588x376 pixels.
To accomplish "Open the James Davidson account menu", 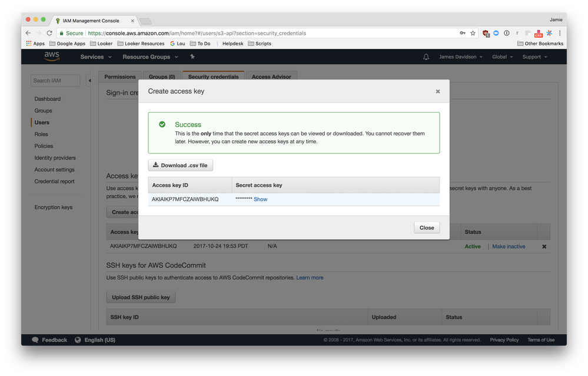I will (x=460, y=57).
